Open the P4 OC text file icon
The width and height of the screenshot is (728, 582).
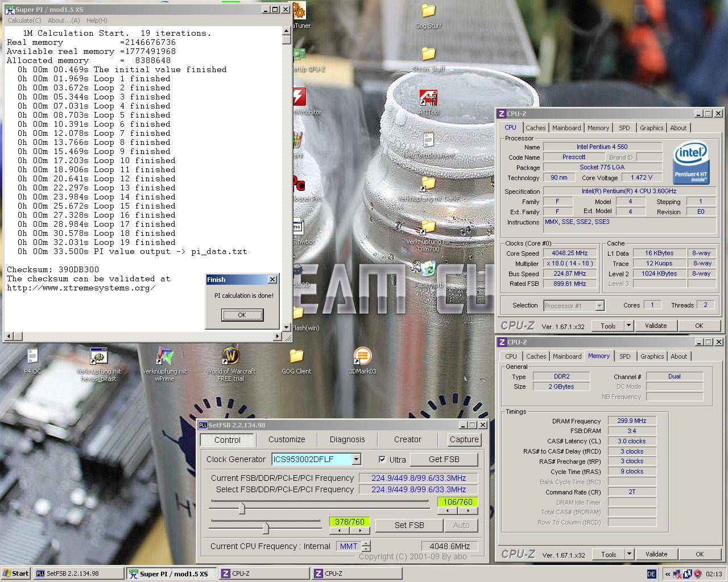pos(32,356)
